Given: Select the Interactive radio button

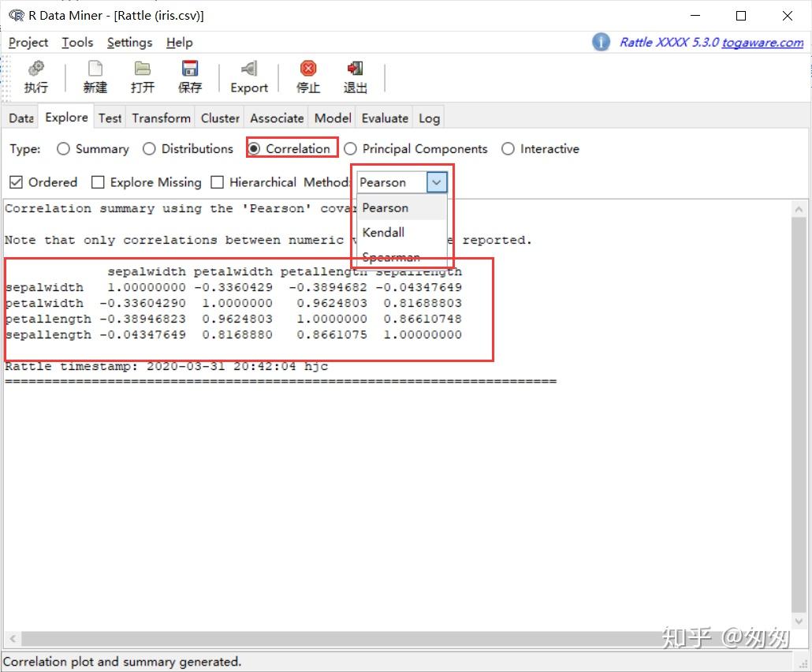Looking at the screenshot, I should 508,149.
